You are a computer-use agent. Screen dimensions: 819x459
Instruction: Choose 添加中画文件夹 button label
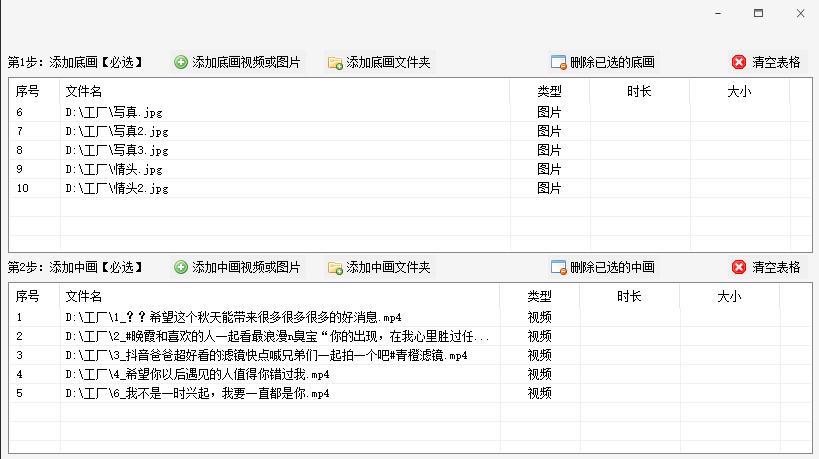[388, 267]
